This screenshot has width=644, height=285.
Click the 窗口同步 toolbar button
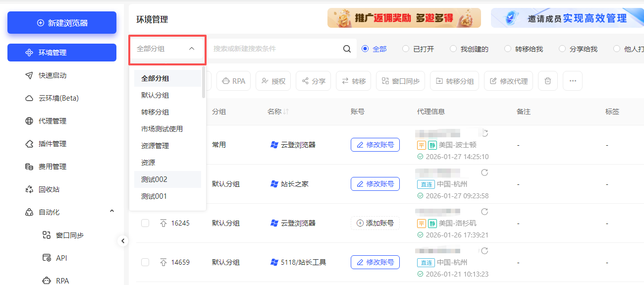click(x=401, y=81)
